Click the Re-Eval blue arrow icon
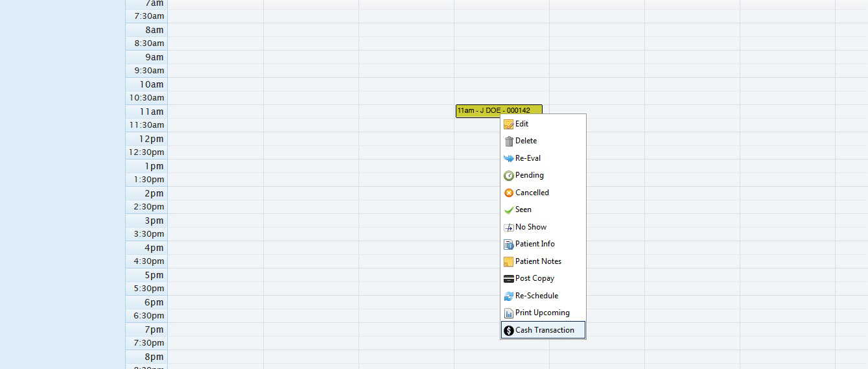The width and height of the screenshot is (868, 369). (x=509, y=158)
